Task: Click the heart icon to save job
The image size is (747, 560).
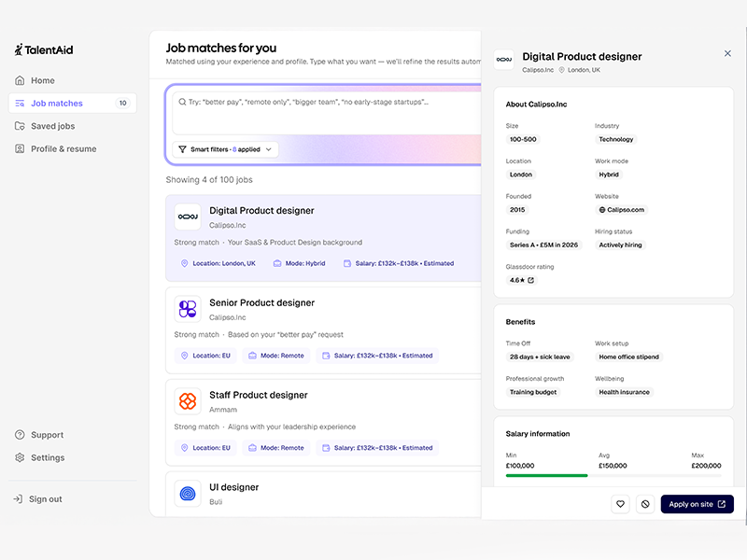Action: tap(620, 504)
